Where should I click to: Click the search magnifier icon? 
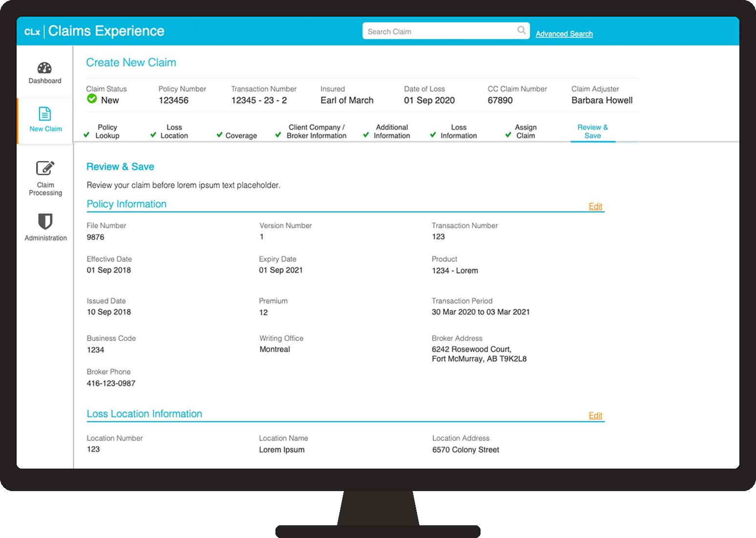(522, 30)
